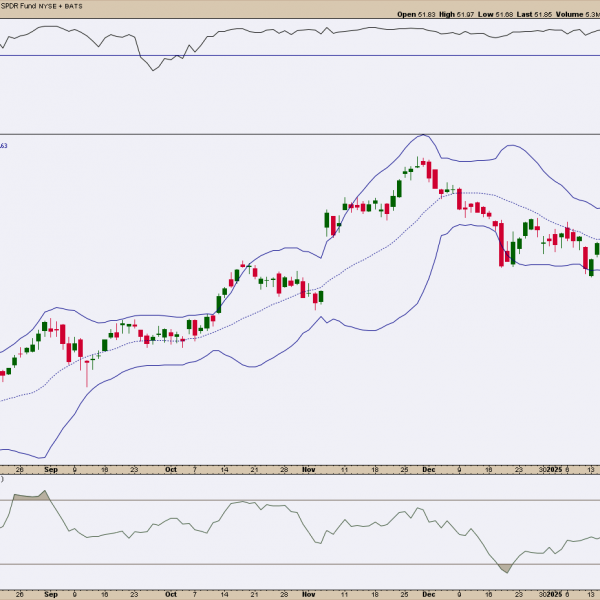Click the shaded overbought peak near Sep

click(31, 496)
